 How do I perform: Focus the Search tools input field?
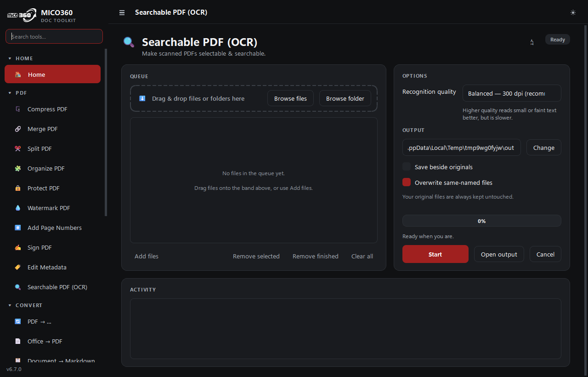click(x=54, y=36)
